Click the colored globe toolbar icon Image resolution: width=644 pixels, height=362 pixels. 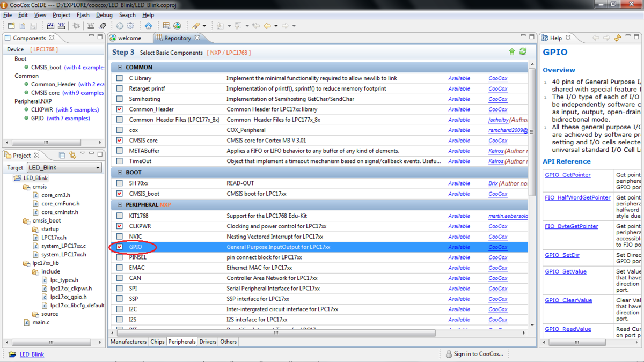pos(177,26)
